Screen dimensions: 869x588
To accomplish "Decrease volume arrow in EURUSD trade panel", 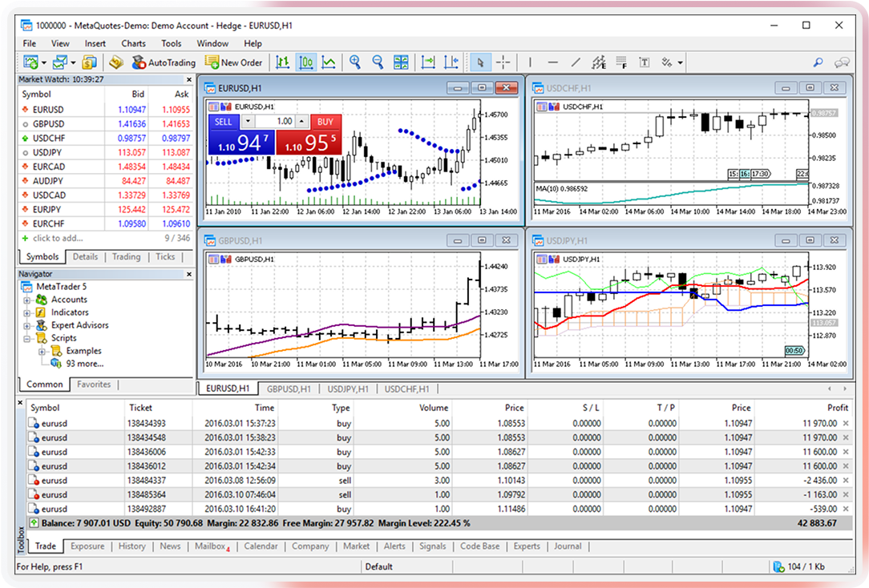I will click(248, 121).
